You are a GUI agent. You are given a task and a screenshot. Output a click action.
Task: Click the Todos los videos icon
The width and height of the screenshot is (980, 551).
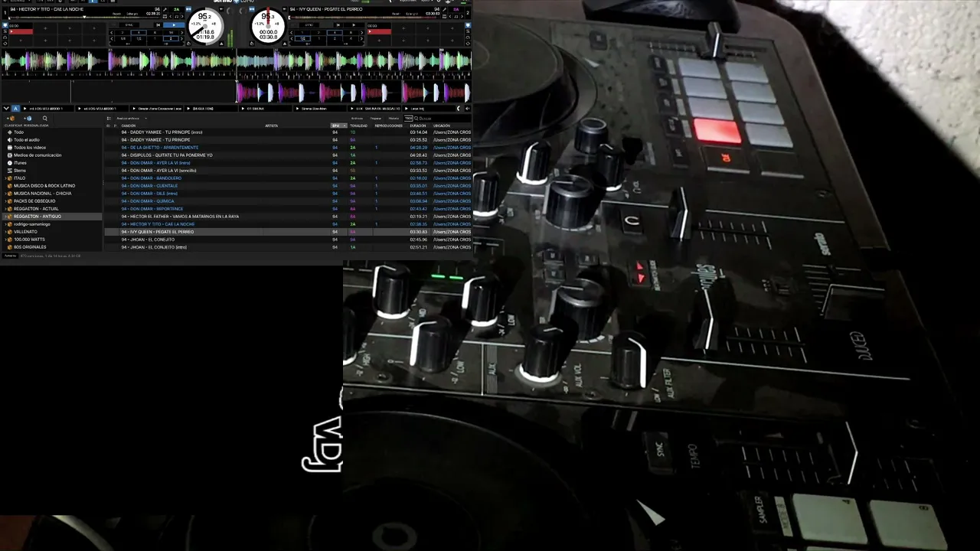point(10,148)
